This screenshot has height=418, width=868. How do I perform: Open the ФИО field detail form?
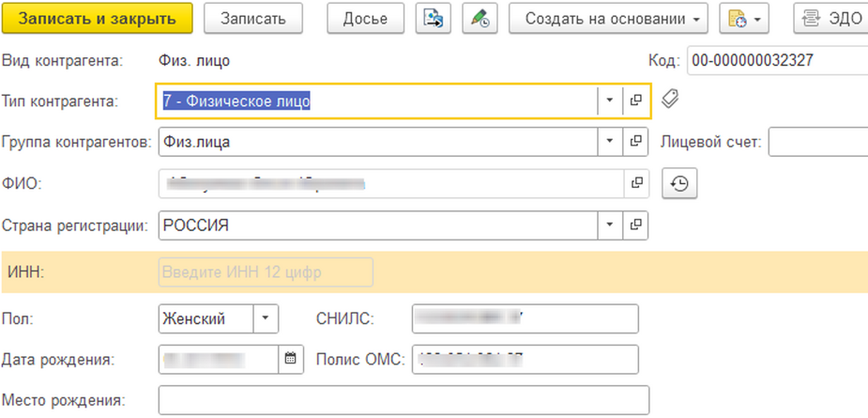(635, 184)
